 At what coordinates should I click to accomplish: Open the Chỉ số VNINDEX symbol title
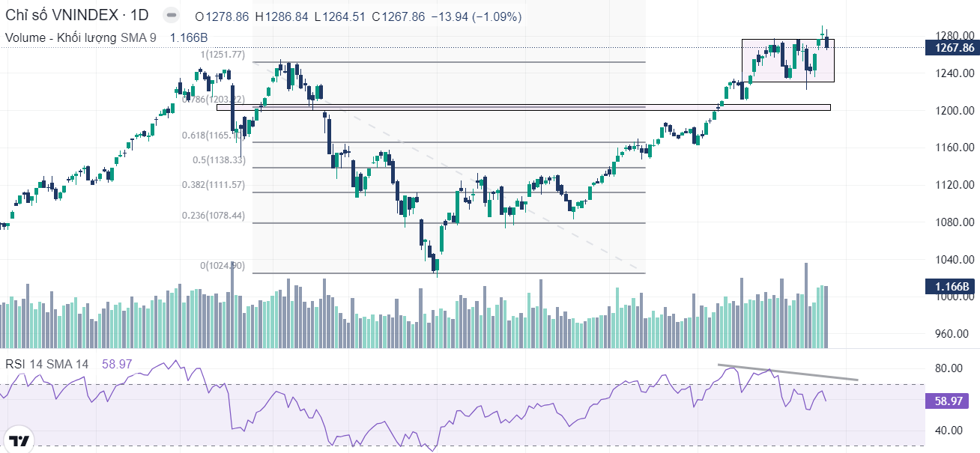pos(76,15)
